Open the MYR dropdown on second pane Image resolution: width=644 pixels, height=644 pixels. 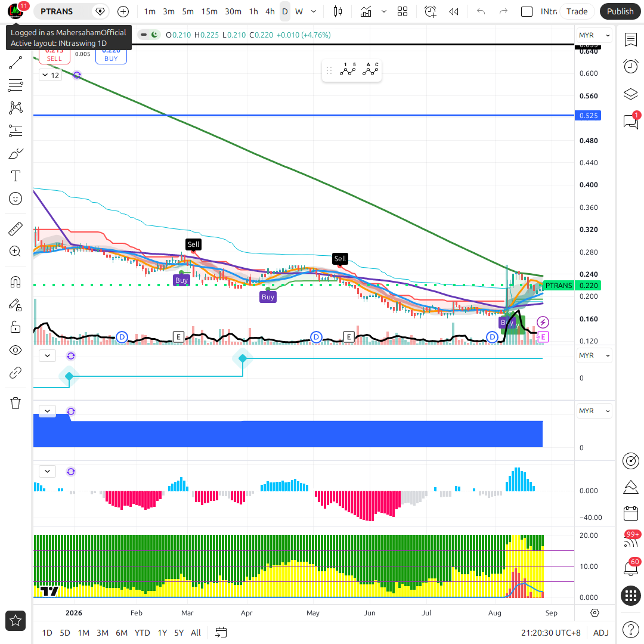(594, 355)
